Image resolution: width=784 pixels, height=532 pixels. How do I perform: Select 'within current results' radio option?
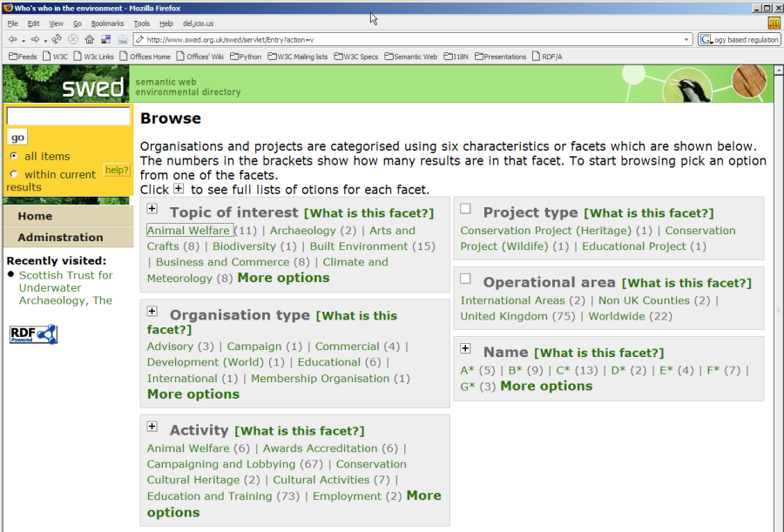(14, 174)
